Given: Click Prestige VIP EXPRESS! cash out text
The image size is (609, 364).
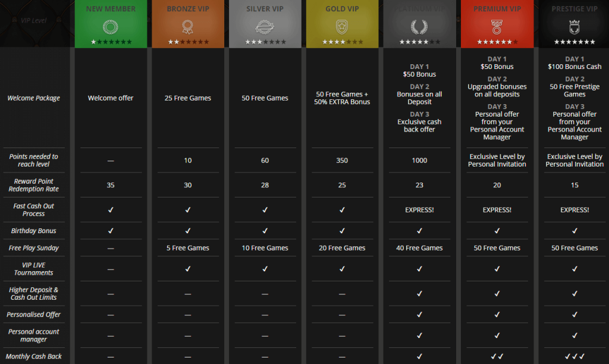Looking at the screenshot, I should 575,210.
